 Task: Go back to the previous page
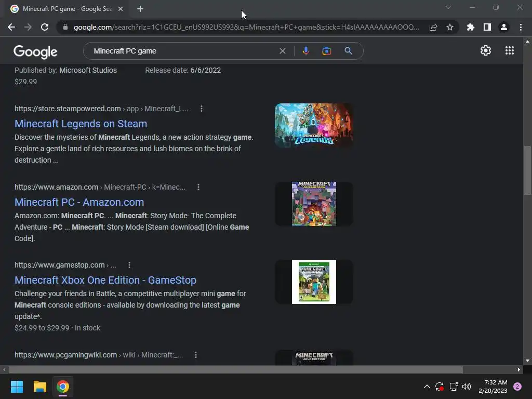click(x=11, y=27)
